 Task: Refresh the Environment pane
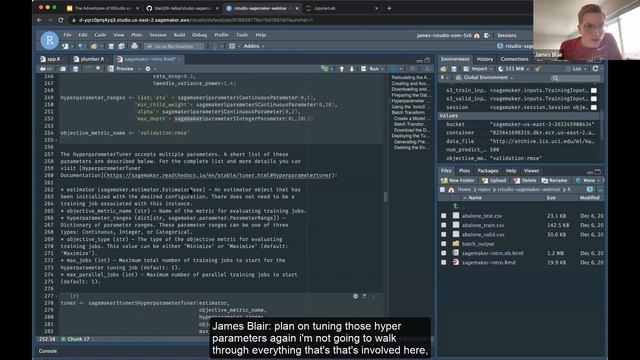(x=596, y=69)
